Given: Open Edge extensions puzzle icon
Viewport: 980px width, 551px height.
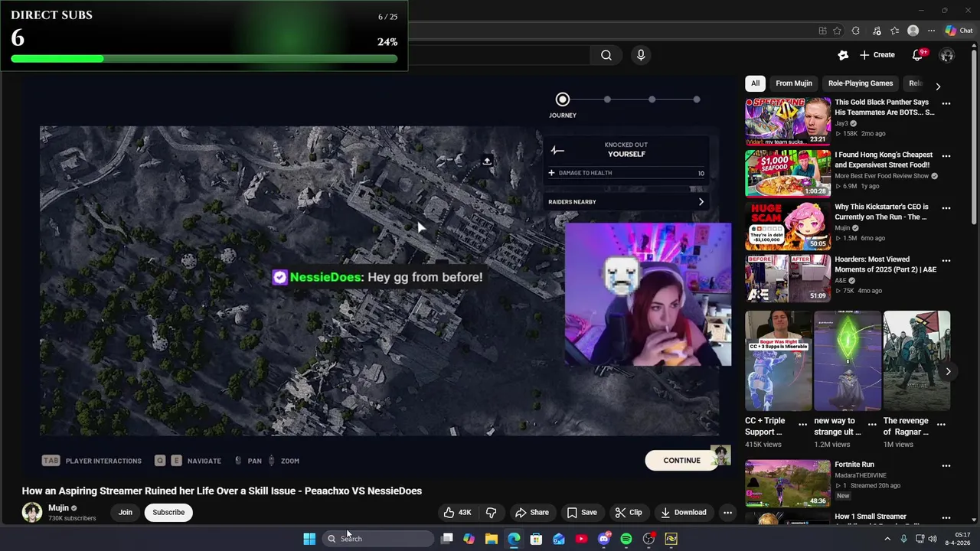Looking at the screenshot, I should click(x=855, y=31).
